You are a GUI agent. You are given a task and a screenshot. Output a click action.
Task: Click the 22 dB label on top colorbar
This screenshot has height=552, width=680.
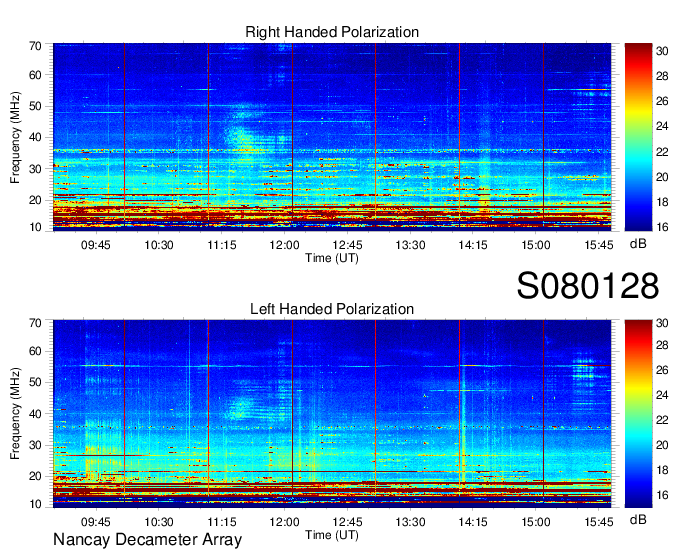pyautogui.click(x=662, y=152)
